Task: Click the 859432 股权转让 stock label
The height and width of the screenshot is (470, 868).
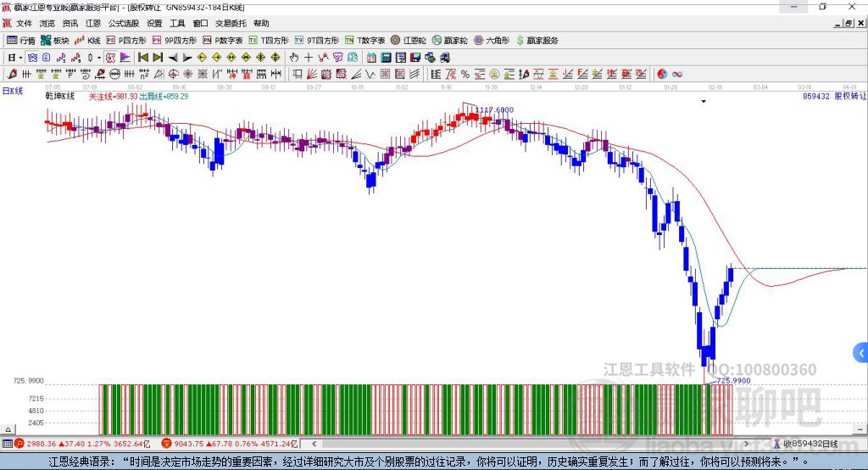Action: point(834,97)
